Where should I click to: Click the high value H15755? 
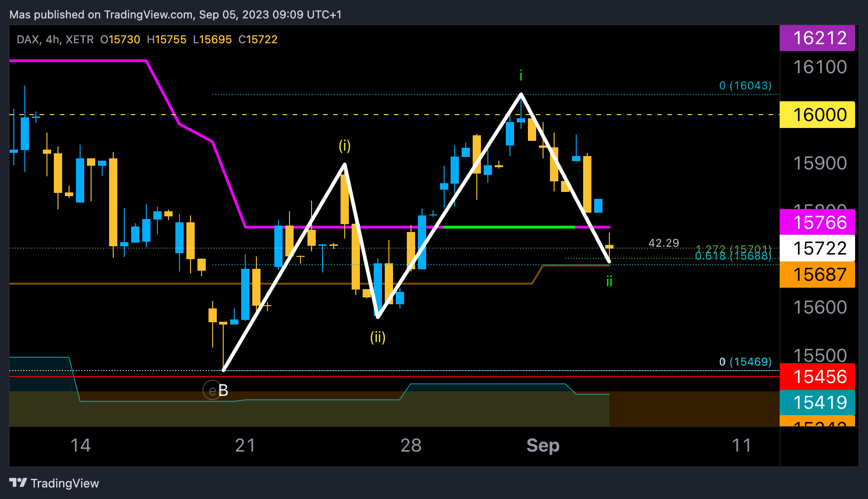click(x=167, y=40)
